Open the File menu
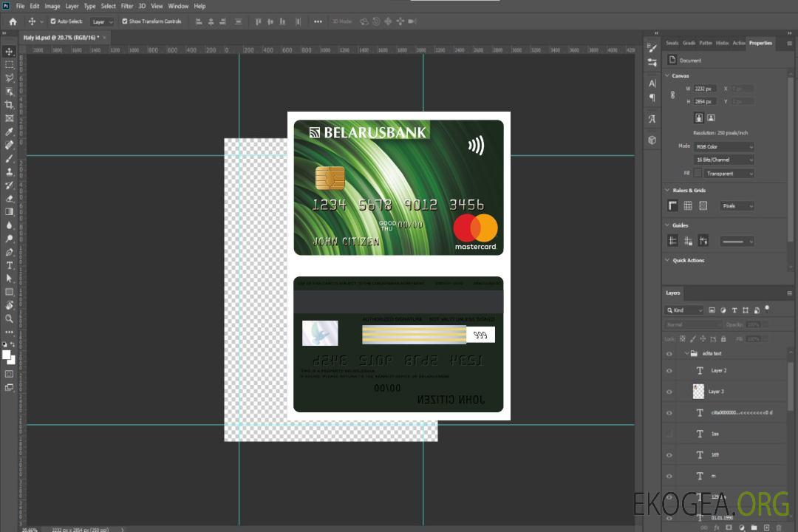This screenshot has width=798, height=532. 21,6
